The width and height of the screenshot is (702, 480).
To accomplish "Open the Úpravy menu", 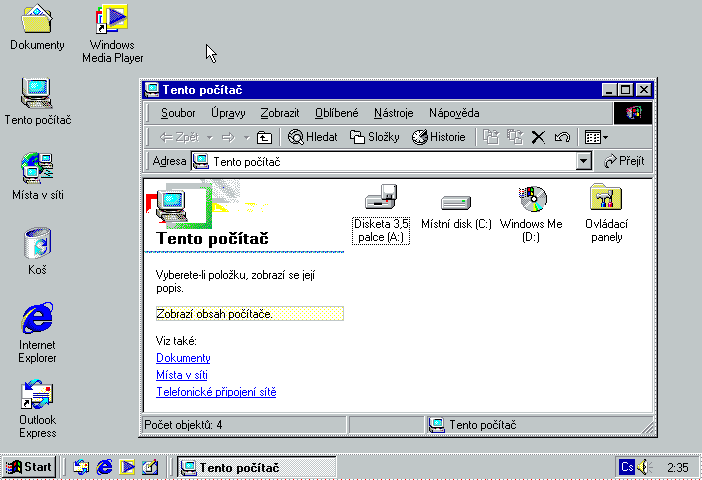I will (228, 113).
